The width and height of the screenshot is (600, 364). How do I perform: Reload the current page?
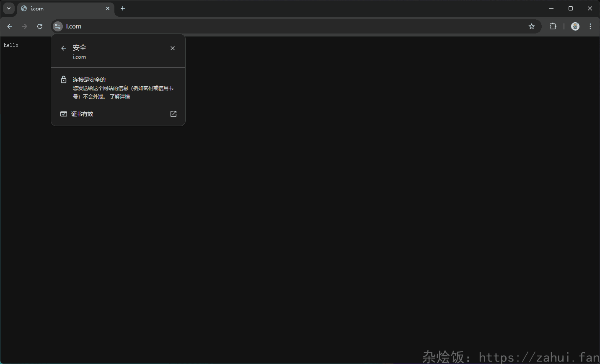40,26
